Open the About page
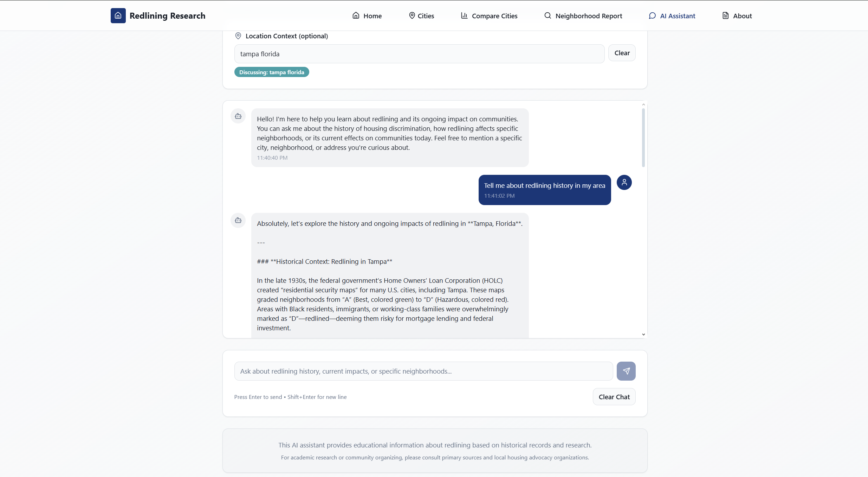This screenshot has height=477, width=868. coord(737,16)
